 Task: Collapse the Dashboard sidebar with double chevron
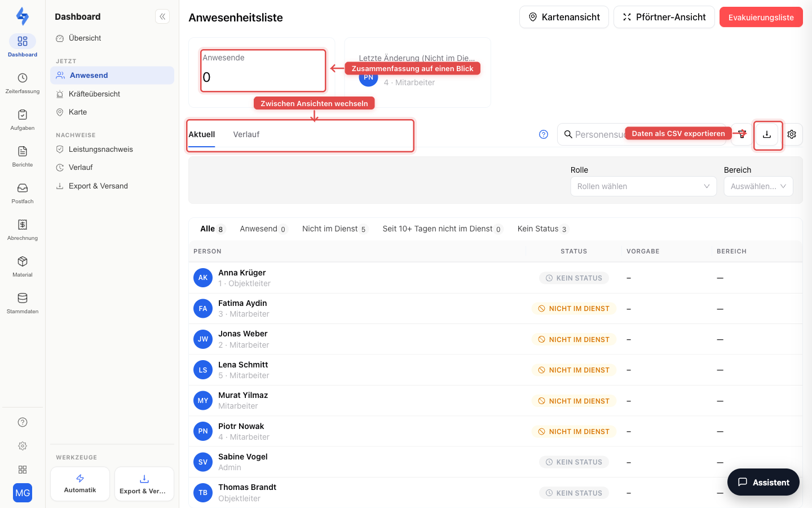tap(162, 16)
